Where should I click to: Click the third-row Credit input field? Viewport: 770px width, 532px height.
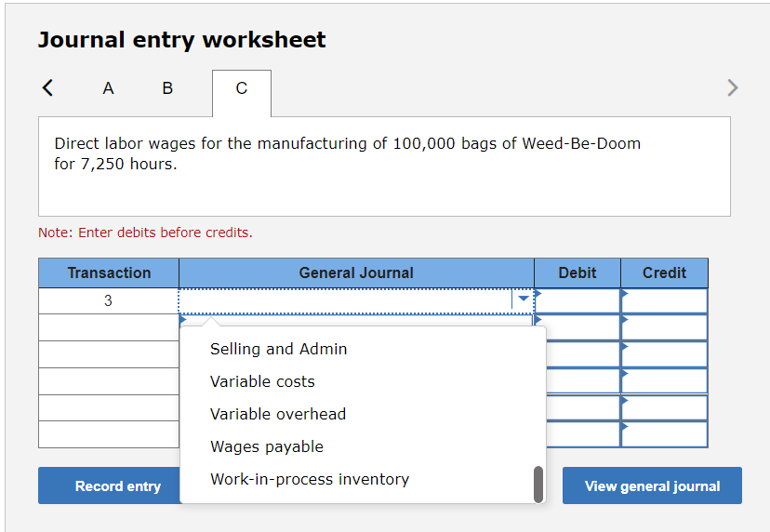coord(664,354)
